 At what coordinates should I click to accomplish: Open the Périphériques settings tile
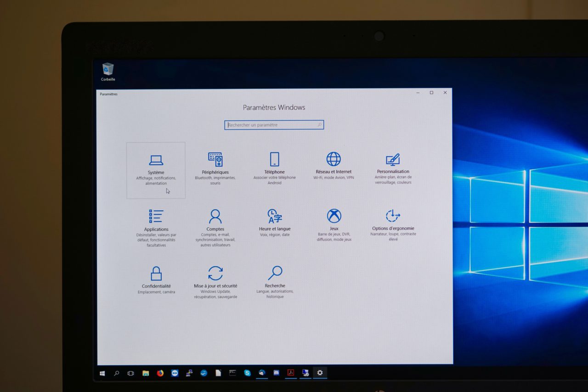[x=215, y=169]
